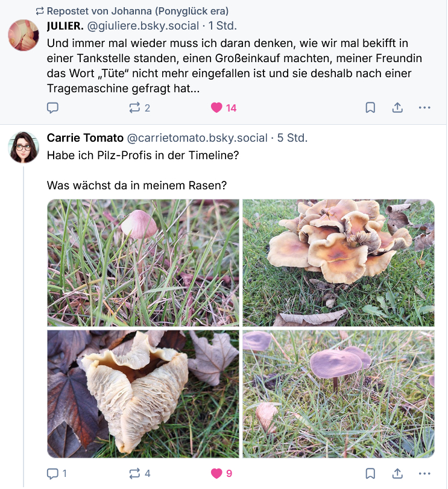Share JULIER's post via share icon
The height and width of the screenshot is (489, 448).
coord(398,108)
